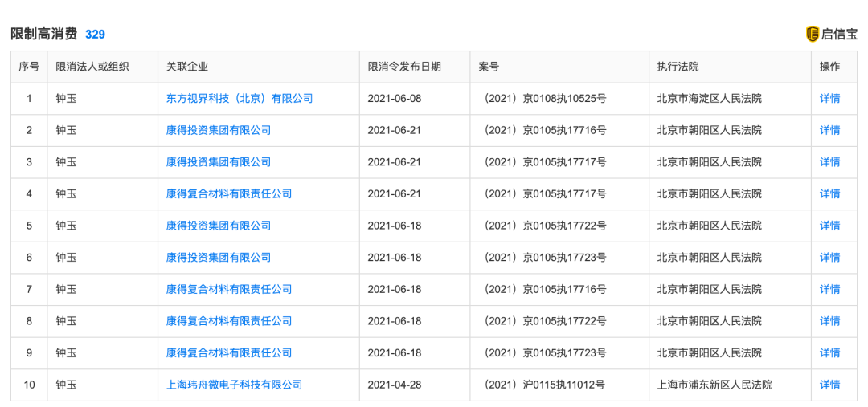Click the 限消令发布日期 column header

404,67
